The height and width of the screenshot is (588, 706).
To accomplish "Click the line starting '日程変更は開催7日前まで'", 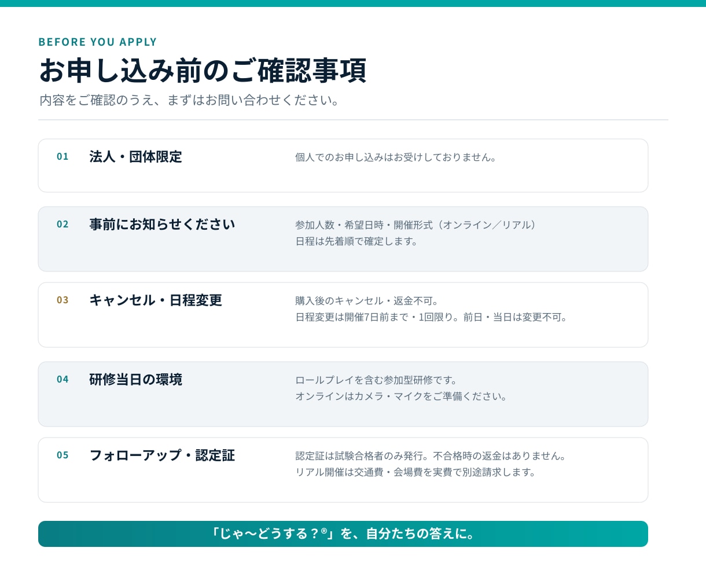I will pyautogui.click(x=432, y=317).
